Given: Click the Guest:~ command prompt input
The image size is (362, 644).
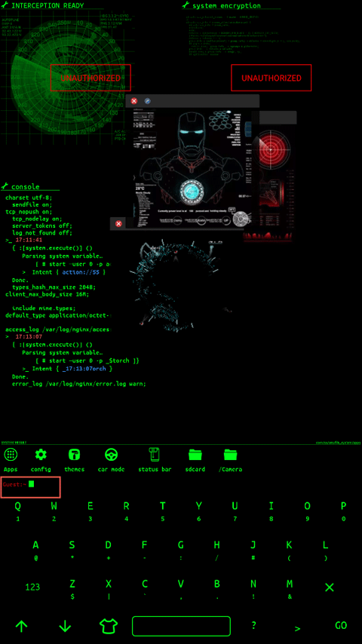Looking at the screenshot, I should 31,487.
